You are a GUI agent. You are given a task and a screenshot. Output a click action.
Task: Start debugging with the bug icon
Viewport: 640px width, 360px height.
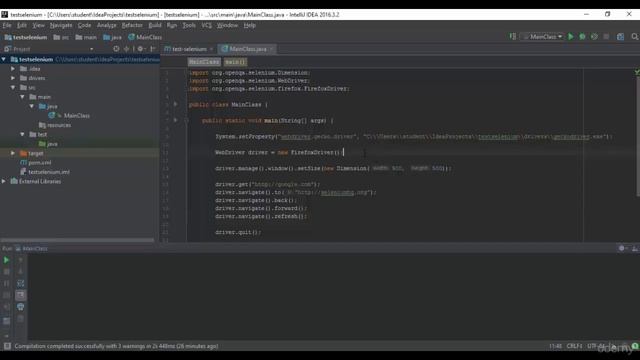click(582, 37)
